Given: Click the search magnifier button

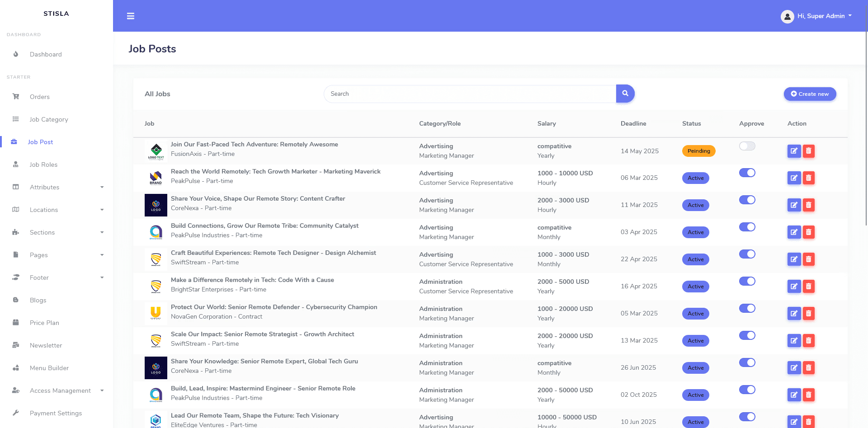Looking at the screenshot, I should (625, 94).
